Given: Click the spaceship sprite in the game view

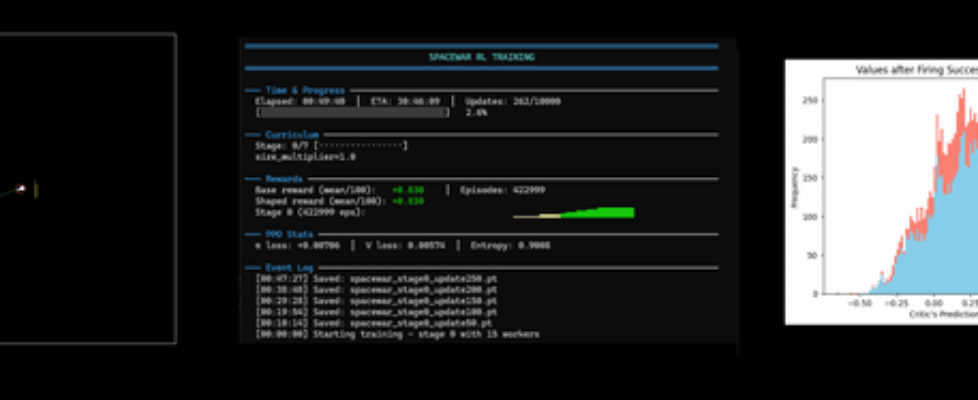Looking at the screenshot, I should [20, 189].
